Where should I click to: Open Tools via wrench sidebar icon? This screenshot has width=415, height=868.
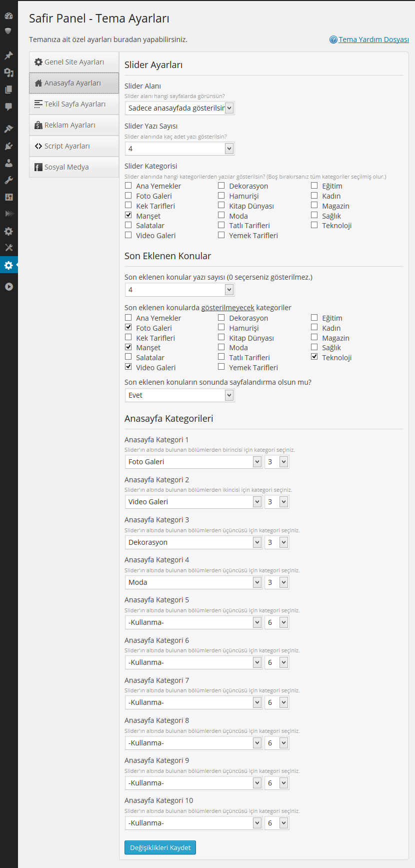point(8,180)
